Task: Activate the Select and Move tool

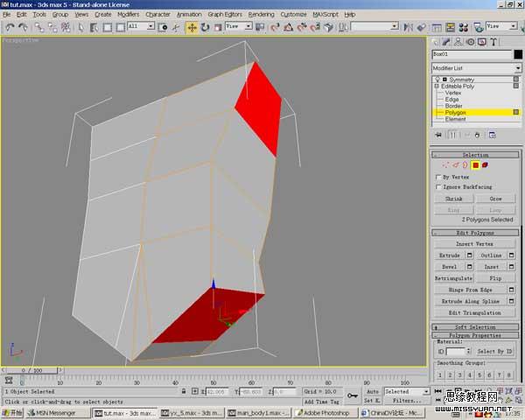Action: point(192,27)
